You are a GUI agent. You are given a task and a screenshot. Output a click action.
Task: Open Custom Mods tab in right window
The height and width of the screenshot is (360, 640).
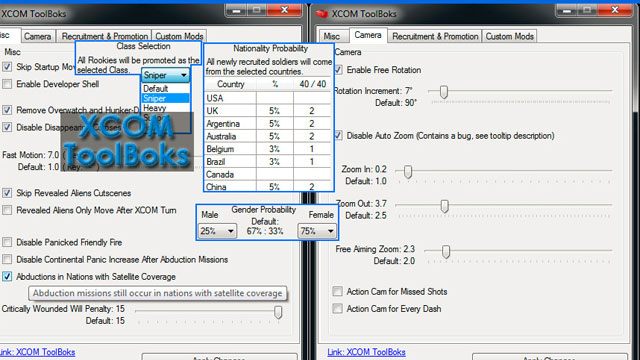[509, 36]
